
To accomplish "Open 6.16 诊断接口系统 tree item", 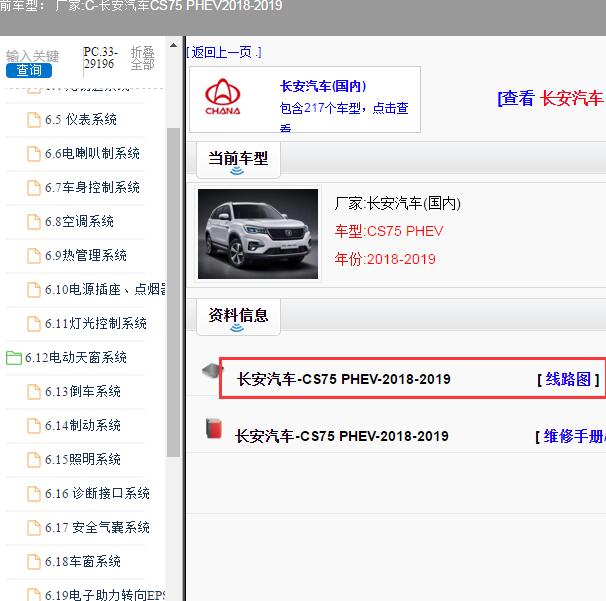I will pyautogui.click(x=97, y=494).
